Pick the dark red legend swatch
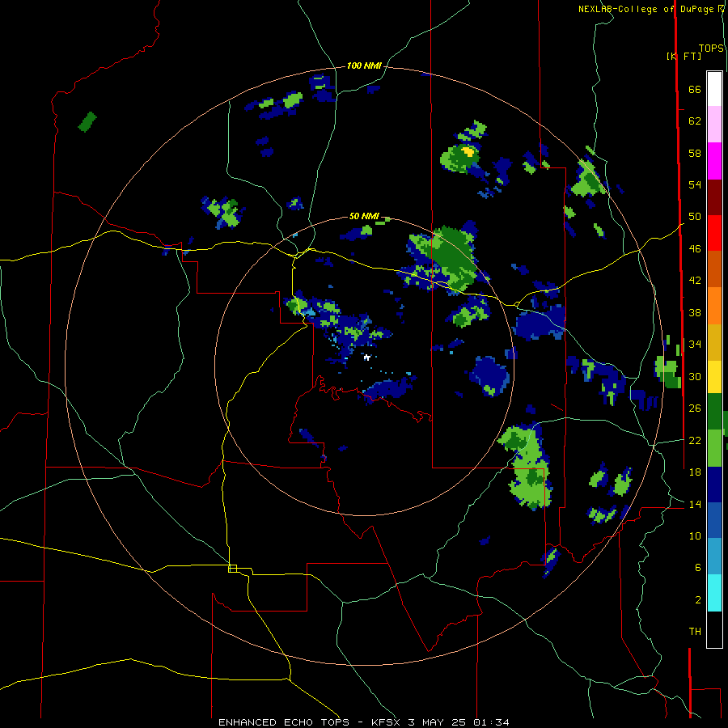This screenshot has height=728, width=728. [x=714, y=197]
